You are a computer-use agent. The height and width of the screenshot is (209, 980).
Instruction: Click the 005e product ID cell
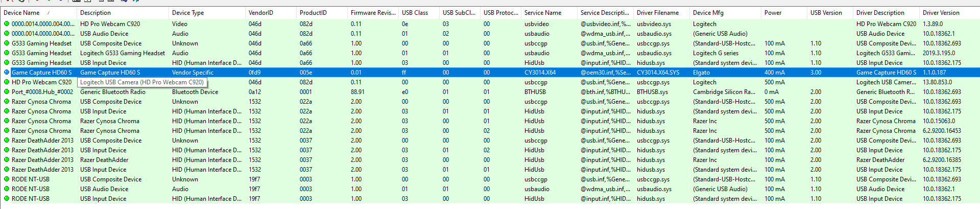[x=306, y=73]
